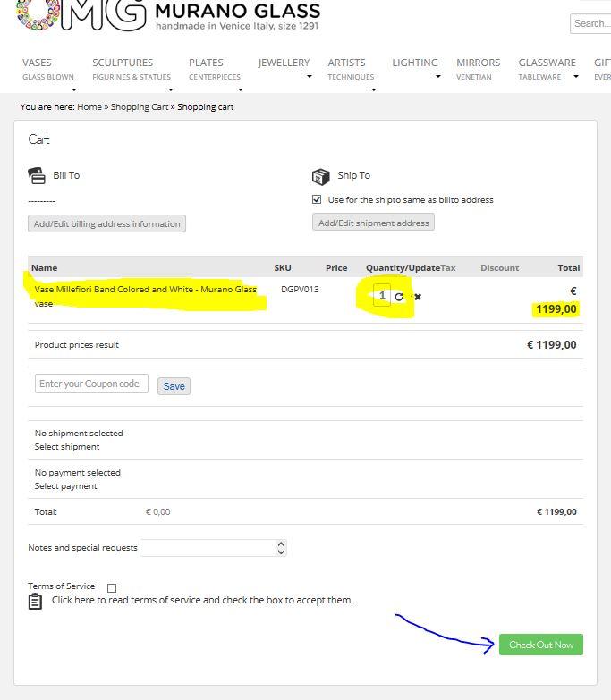Image resolution: width=611 pixels, height=700 pixels.
Task: Check the Terms of Service box
Action: point(112,587)
